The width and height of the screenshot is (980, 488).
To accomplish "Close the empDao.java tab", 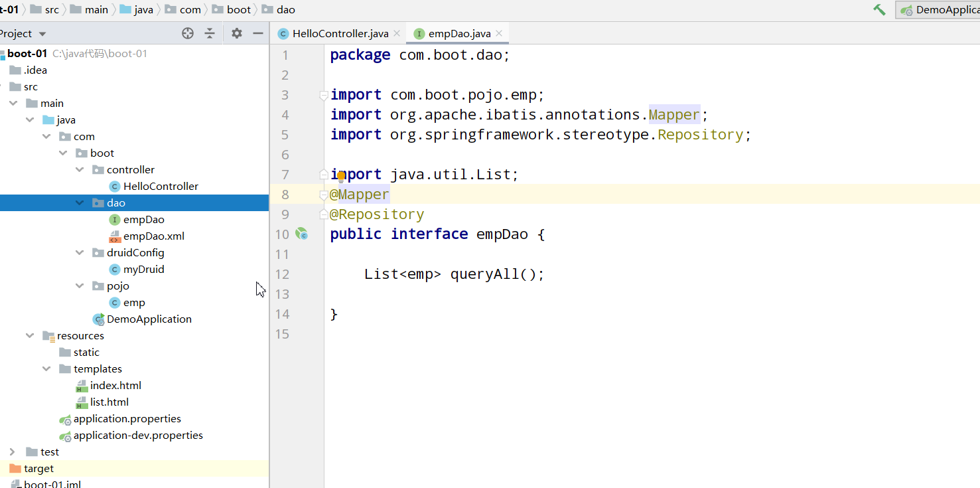I will pos(499,33).
